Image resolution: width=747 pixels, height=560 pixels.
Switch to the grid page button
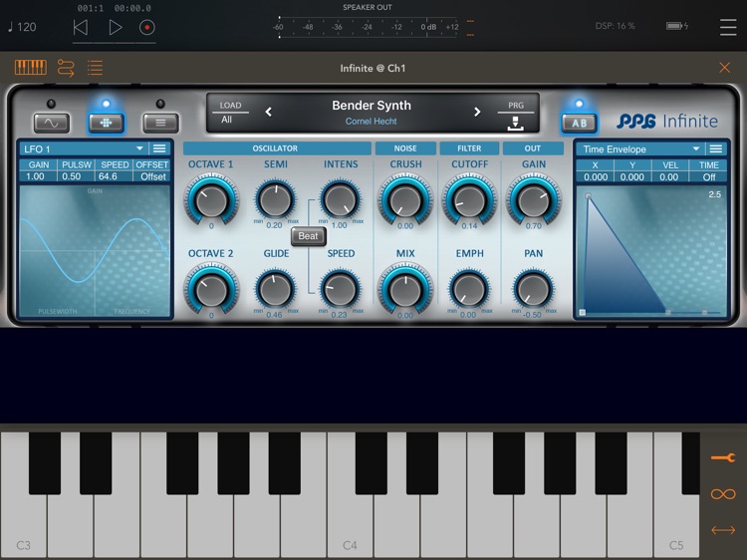(106, 123)
